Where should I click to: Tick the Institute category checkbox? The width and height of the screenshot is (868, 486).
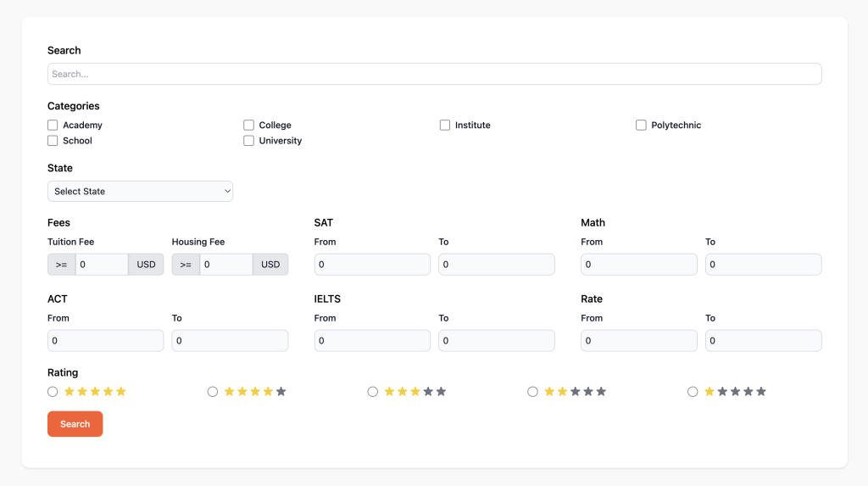coord(445,126)
